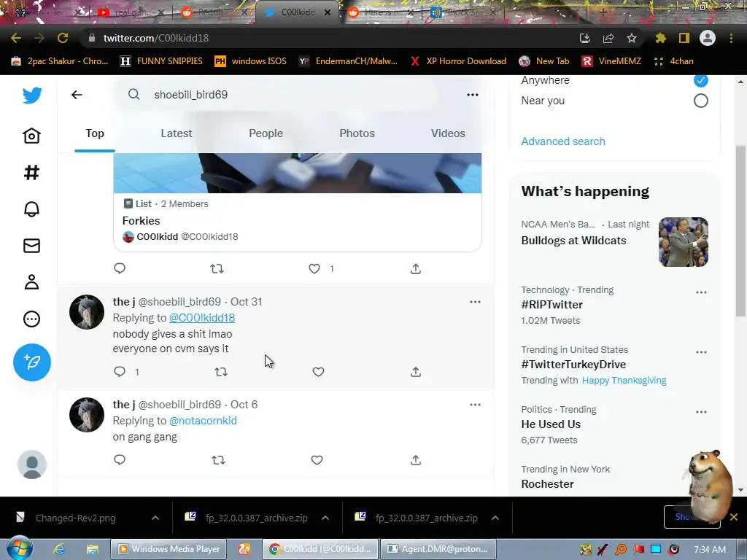The height and width of the screenshot is (560, 747).
Task: Open the Advanced search link
Action: [x=563, y=141]
